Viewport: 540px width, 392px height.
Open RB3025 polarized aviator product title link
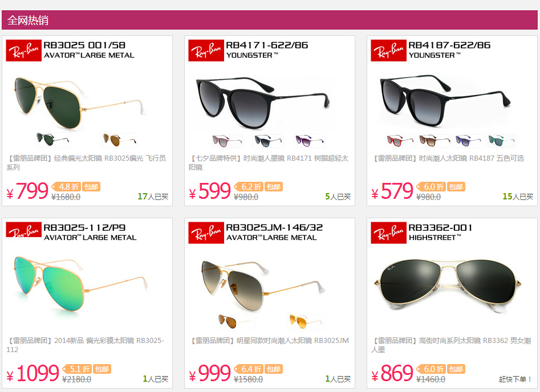(x=86, y=162)
